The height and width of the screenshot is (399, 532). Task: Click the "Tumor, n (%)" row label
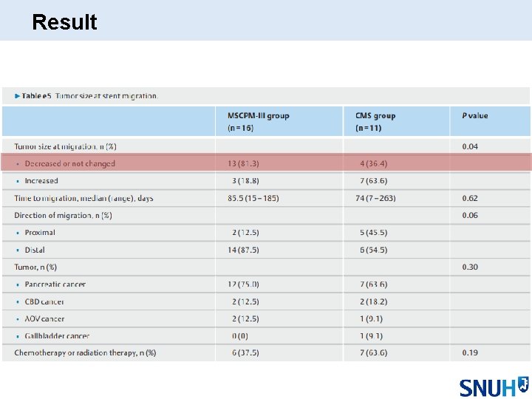[35, 267]
